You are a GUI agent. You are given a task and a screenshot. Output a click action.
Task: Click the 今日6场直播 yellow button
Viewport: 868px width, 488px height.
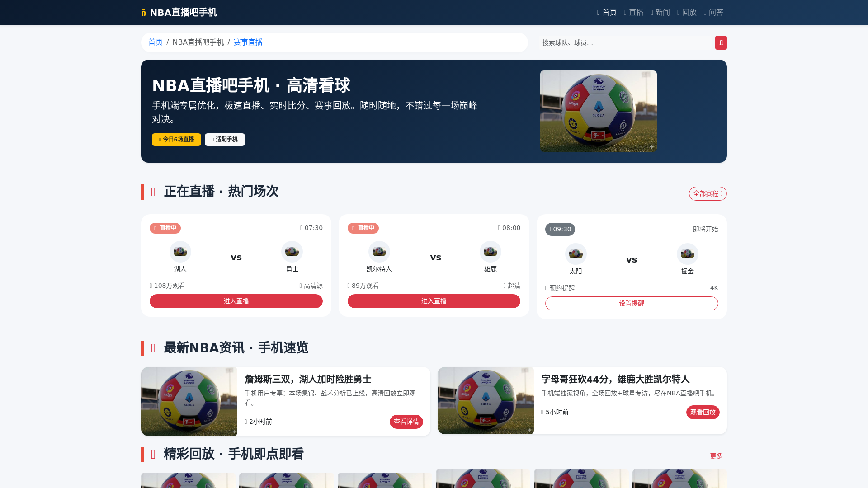tap(176, 140)
